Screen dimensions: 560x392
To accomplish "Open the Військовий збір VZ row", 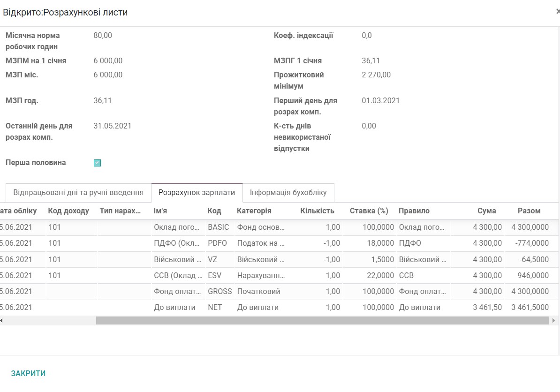I will click(x=281, y=259).
